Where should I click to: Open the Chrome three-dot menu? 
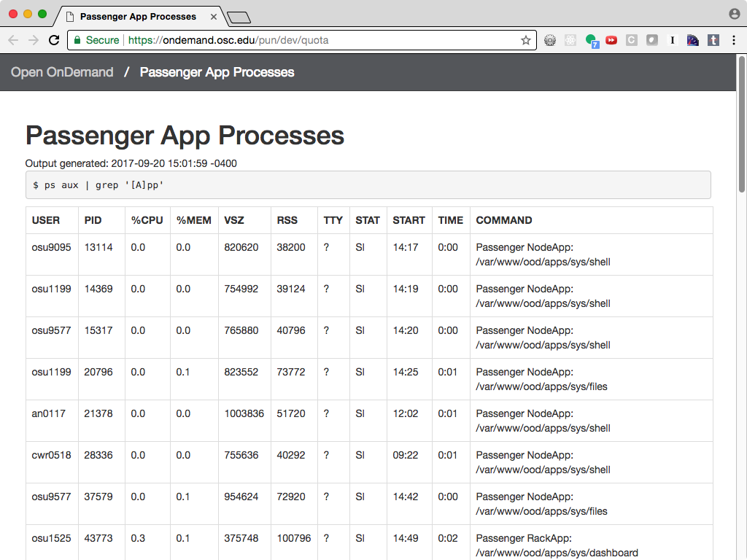tap(733, 41)
